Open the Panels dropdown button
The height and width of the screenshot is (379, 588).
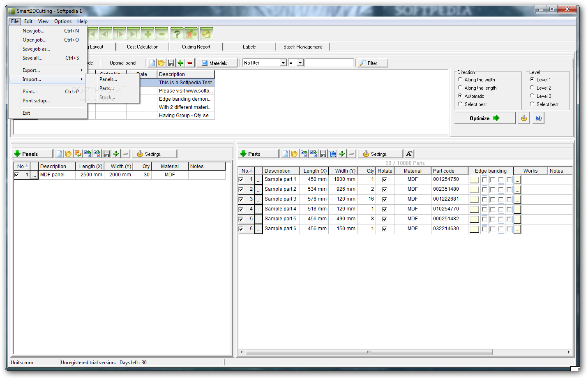33,154
